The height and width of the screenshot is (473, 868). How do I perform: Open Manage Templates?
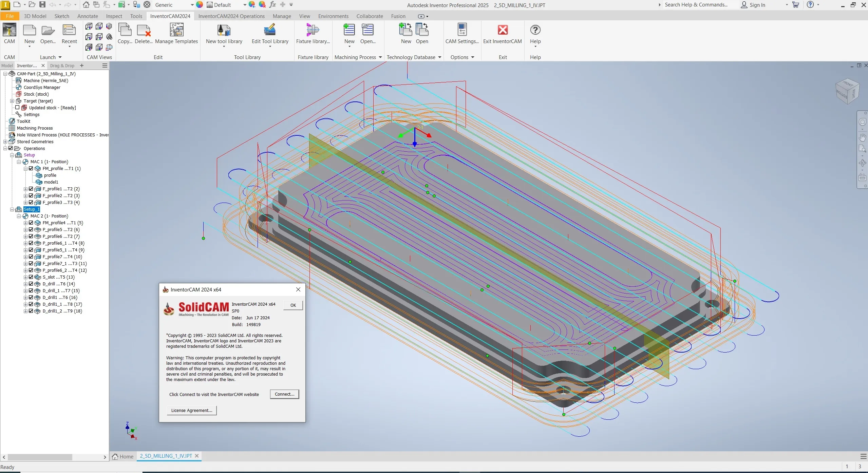176,34
